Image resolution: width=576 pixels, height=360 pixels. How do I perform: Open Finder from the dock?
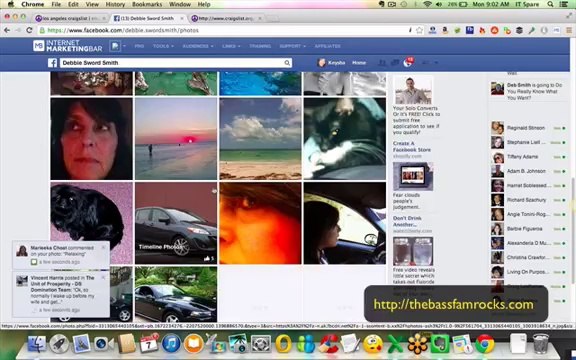coord(37,344)
